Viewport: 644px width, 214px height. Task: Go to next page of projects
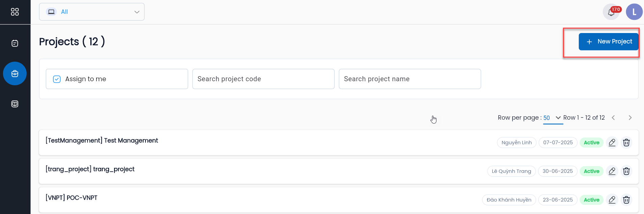tap(630, 118)
